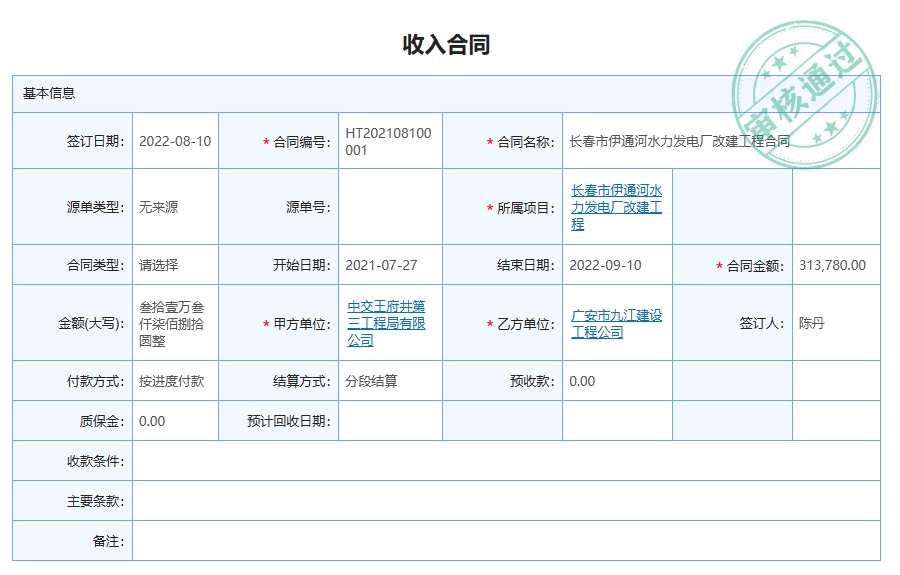Click the 基本信息 section header
This screenshot has height=575, width=900.
(x=49, y=94)
